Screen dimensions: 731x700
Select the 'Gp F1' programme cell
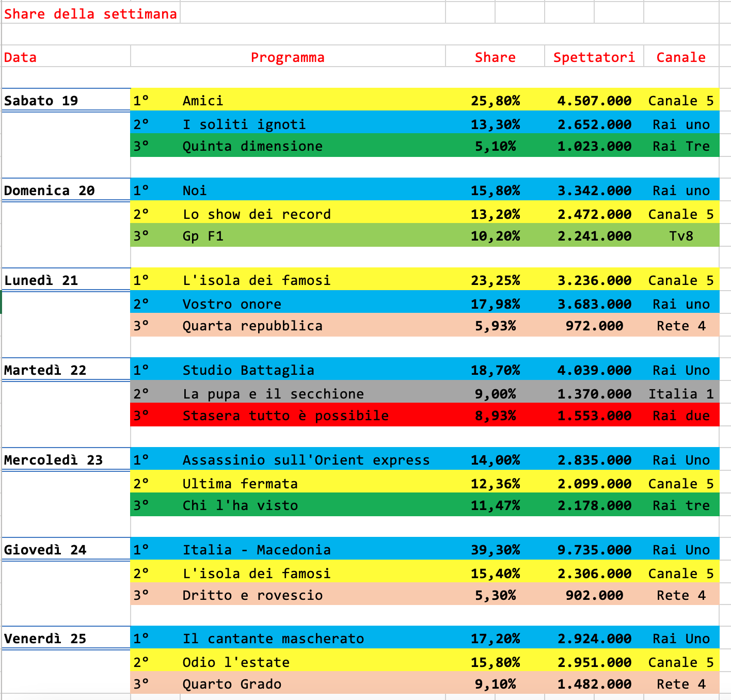point(203,236)
